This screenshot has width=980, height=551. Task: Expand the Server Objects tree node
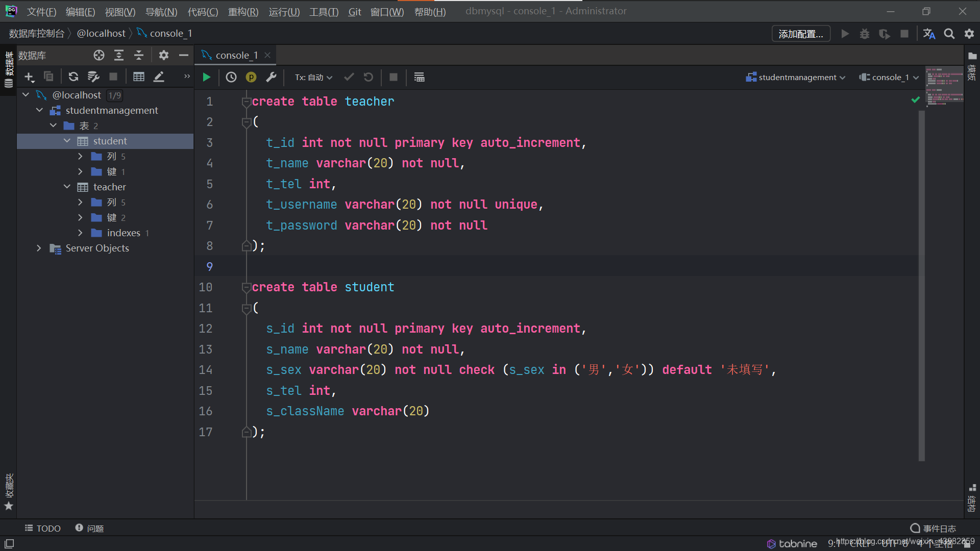click(x=39, y=248)
